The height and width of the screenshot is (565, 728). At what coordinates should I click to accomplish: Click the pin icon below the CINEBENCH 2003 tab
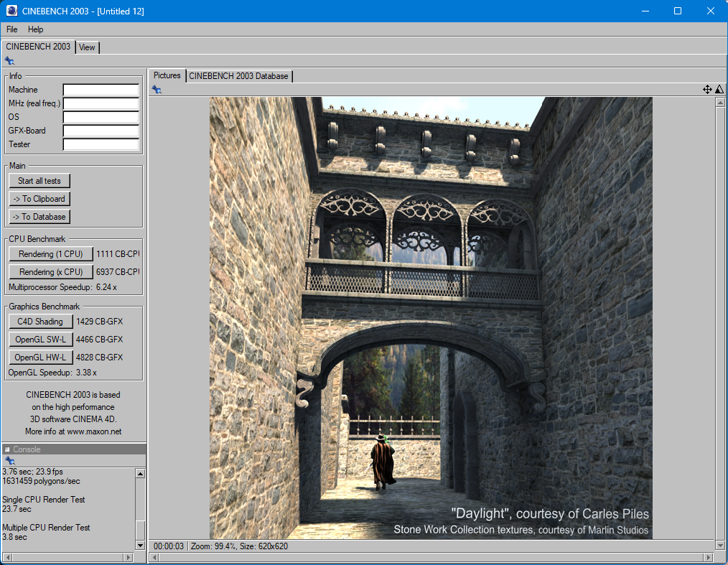coord(9,61)
